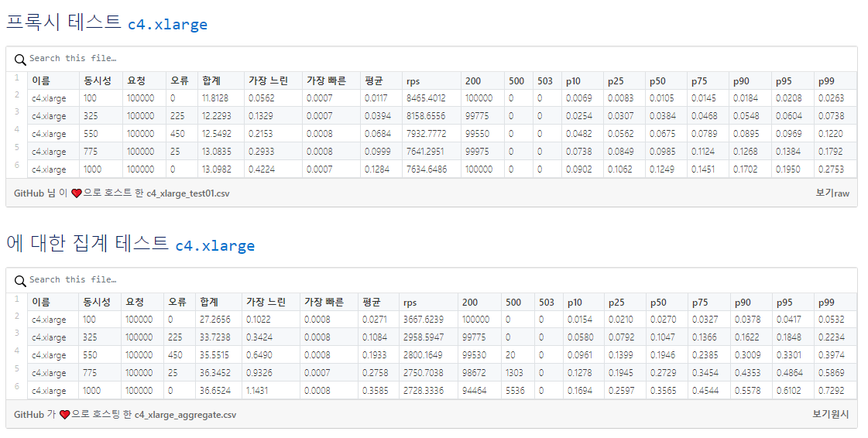This screenshot has height=438, width=868.
Task: Select the 5536 cell in second table
Action: [x=517, y=391]
